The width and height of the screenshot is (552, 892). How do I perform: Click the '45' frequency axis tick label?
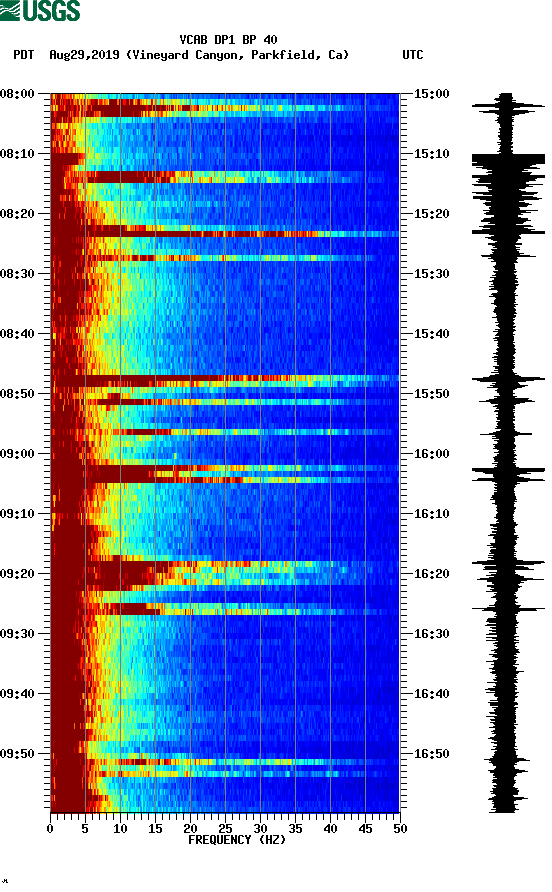click(x=365, y=829)
